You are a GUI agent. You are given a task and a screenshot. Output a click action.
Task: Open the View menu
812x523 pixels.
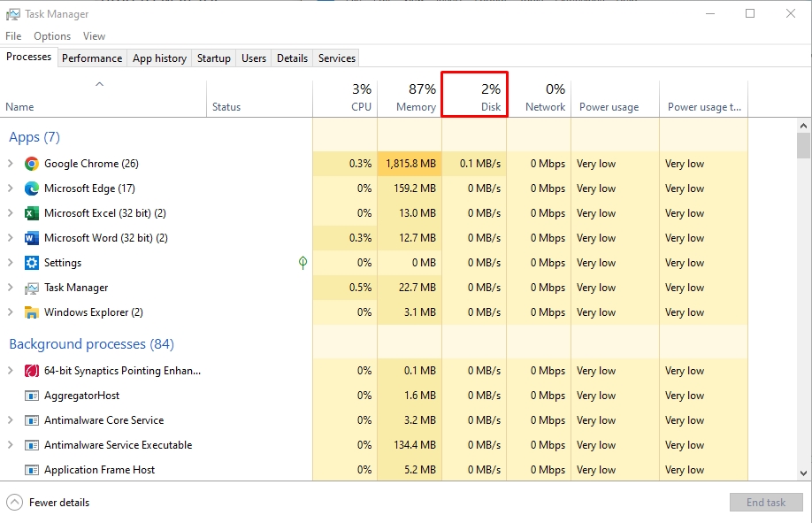(94, 36)
